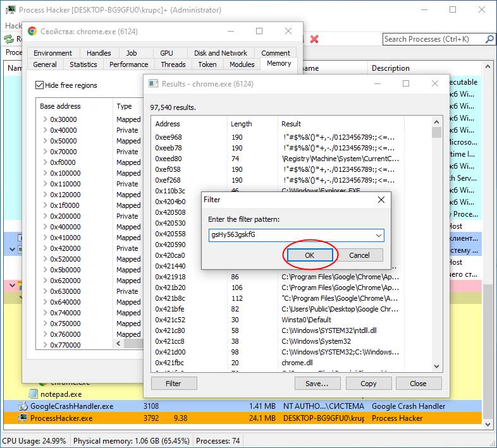Toggle the Hide free regions checkbox
The width and height of the screenshot is (497, 448).
pos(39,85)
